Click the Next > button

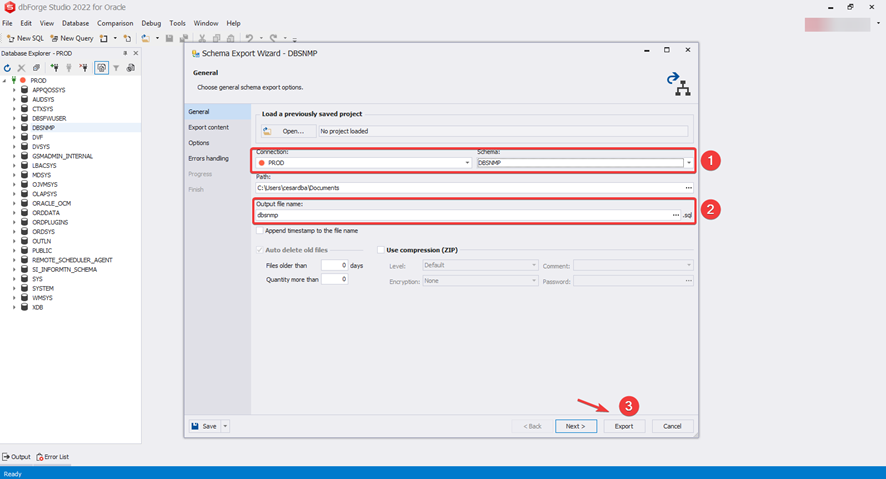[x=575, y=426]
